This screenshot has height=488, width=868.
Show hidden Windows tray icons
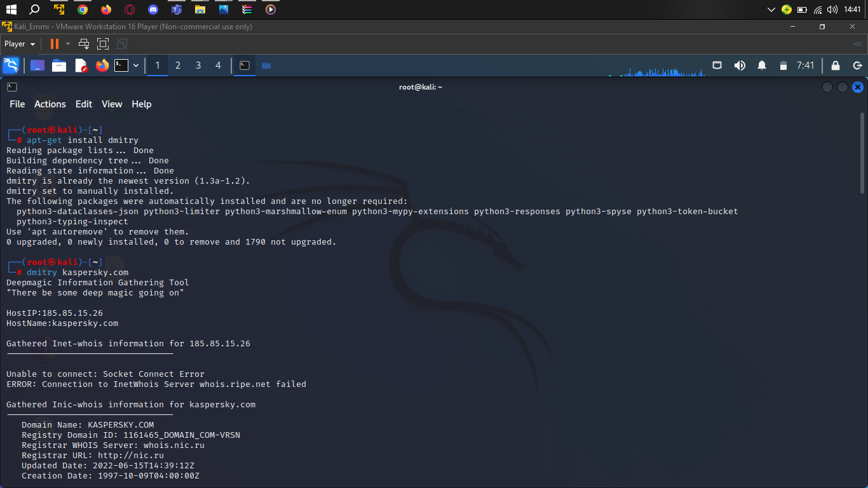[x=771, y=10]
